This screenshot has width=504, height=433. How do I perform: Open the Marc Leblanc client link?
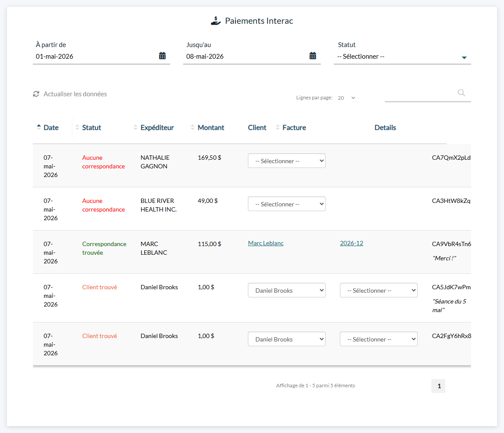[x=266, y=243]
